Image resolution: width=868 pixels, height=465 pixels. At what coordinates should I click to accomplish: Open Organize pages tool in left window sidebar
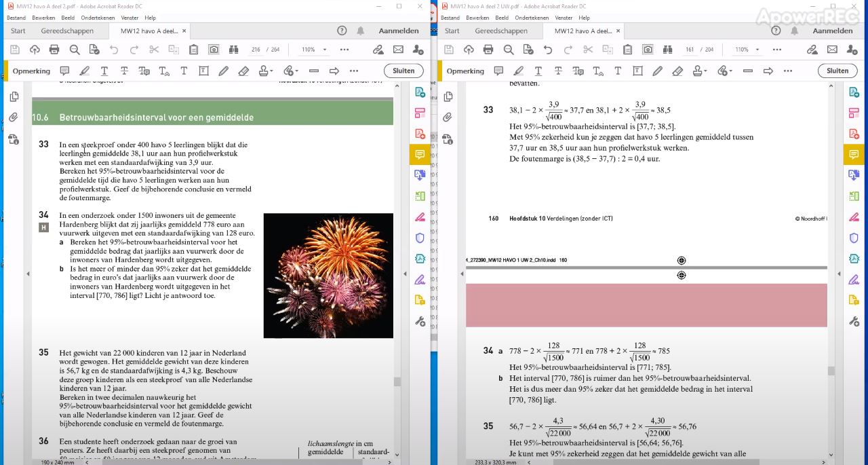[420, 196]
